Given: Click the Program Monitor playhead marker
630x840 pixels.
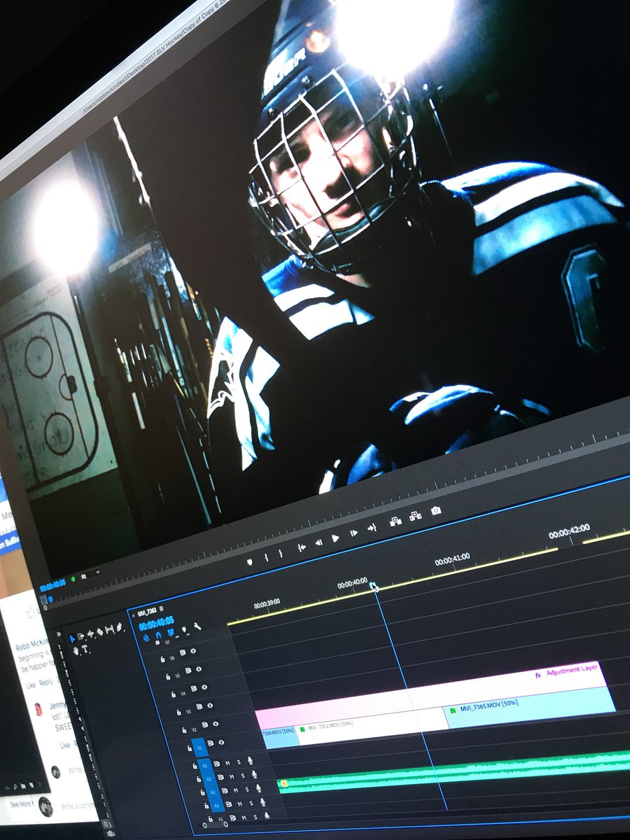Looking at the screenshot, I should (51, 599).
